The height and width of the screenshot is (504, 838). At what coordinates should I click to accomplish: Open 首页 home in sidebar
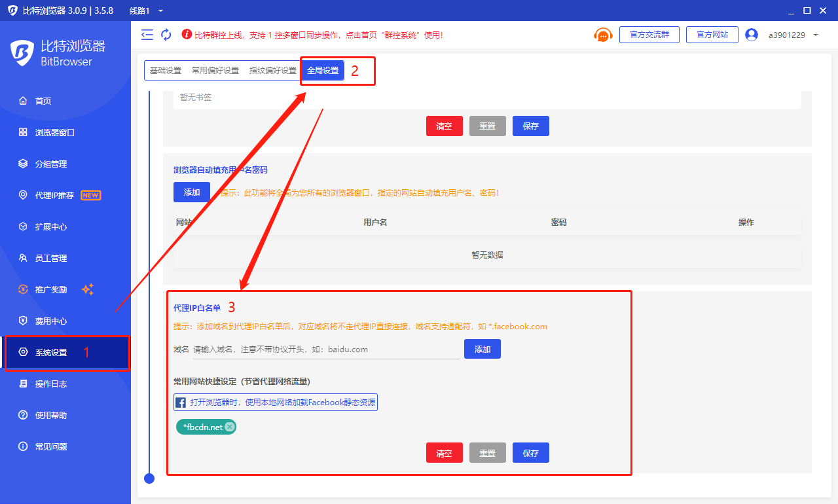pos(43,101)
